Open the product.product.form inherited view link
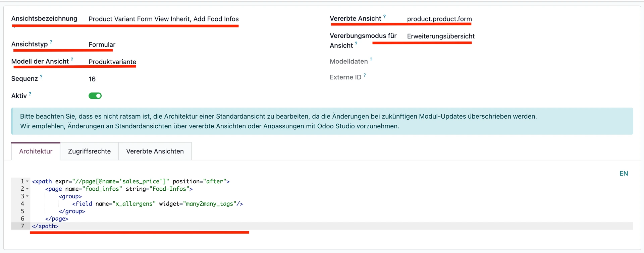644x253 pixels. tap(439, 19)
